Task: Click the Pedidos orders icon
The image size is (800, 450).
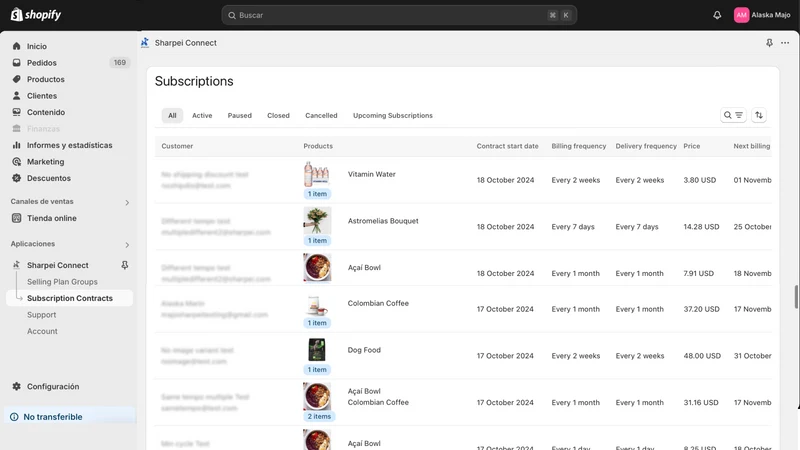Action: click(16, 63)
